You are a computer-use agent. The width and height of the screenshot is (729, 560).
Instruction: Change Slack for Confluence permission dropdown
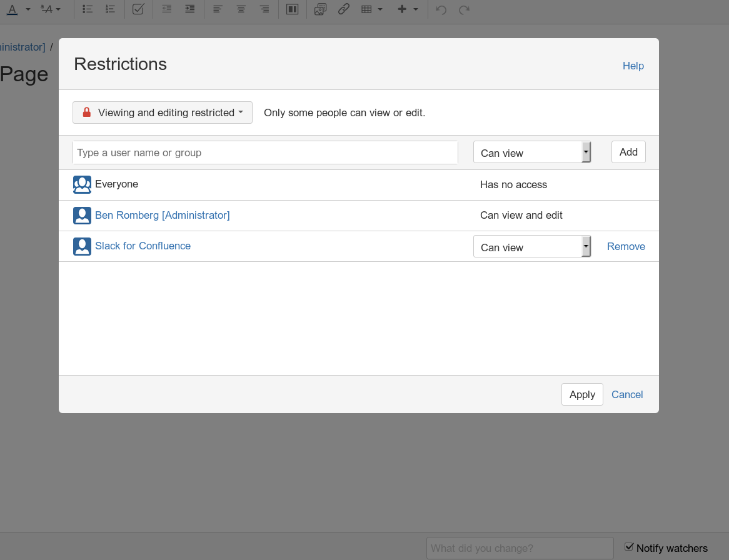tap(532, 246)
